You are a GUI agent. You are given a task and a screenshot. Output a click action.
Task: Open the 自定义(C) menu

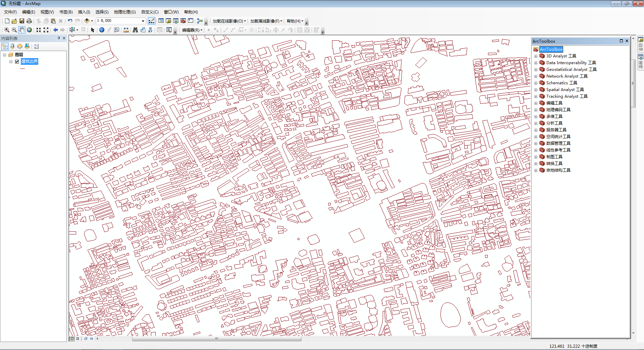(x=150, y=12)
